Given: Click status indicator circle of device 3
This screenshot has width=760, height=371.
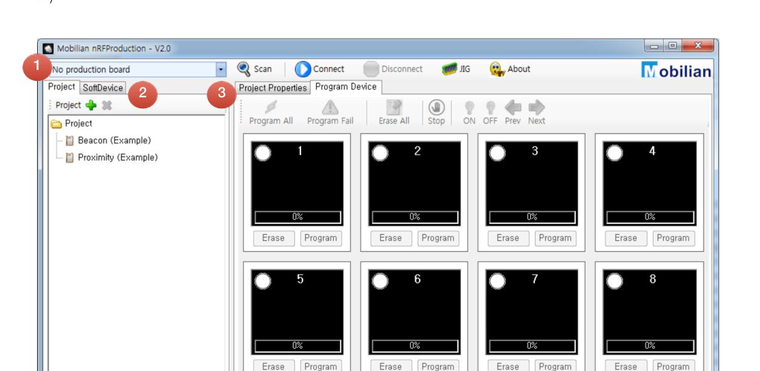Looking at the screenshot, I should click(497, 153).
